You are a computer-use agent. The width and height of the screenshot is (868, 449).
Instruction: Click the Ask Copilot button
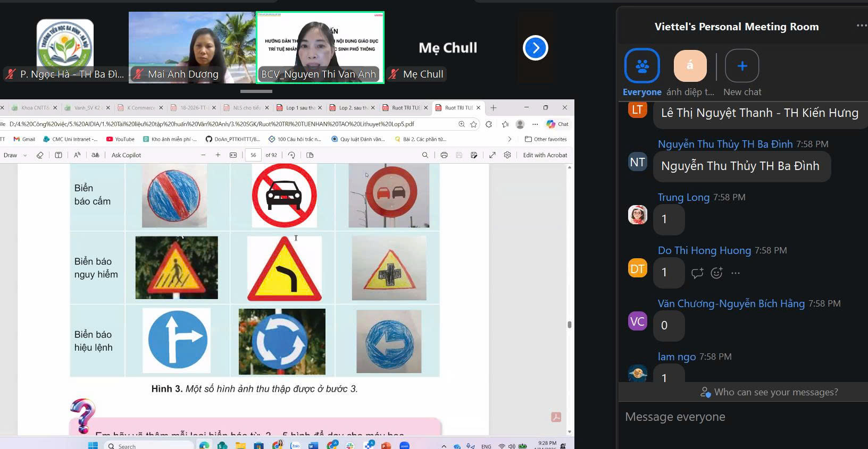tap(126, 155)
